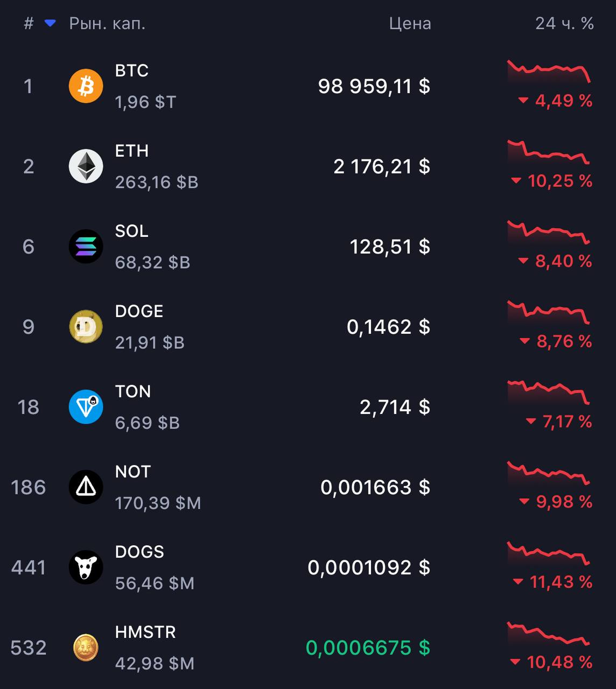View the BTC 24h sparkline chart
Screen dimensions: 616x689
[549, 72]
